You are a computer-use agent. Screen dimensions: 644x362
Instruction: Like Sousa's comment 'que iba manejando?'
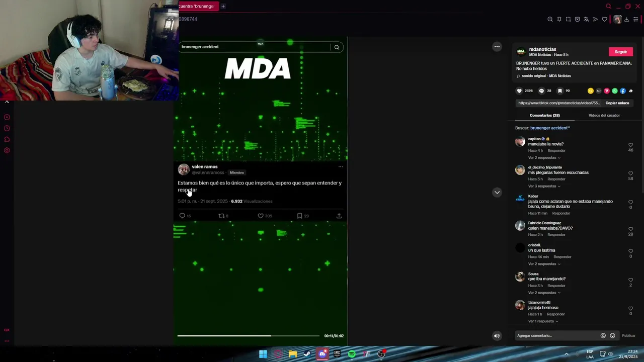pyautogui.click(x=630, y=280)
